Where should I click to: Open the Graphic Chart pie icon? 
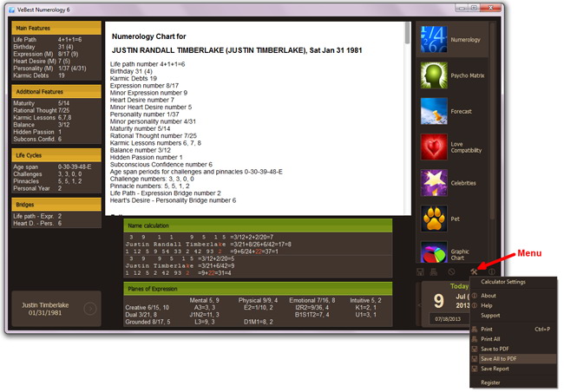click(x=434, y=252)
